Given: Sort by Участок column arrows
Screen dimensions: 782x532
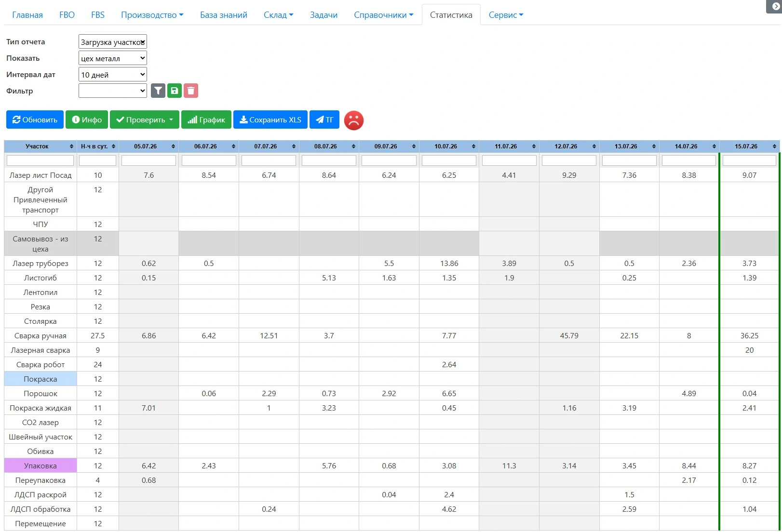Looking at the screenshot, I should [71, 146].
